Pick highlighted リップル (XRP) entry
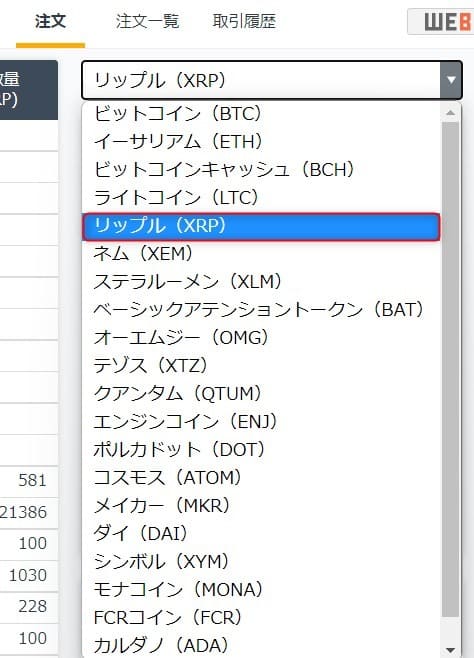The image size is (474, 658). (x=261, y=227)
